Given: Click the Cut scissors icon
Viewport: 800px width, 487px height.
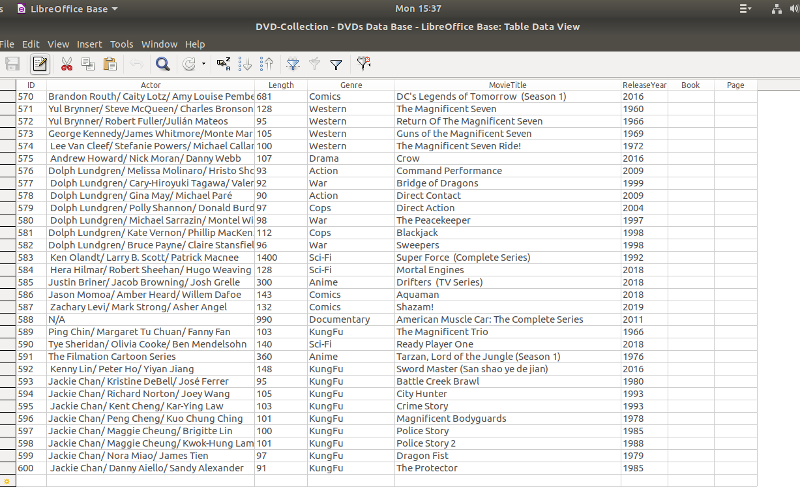Looking at the screenshot, I should (x=66, y=64).
